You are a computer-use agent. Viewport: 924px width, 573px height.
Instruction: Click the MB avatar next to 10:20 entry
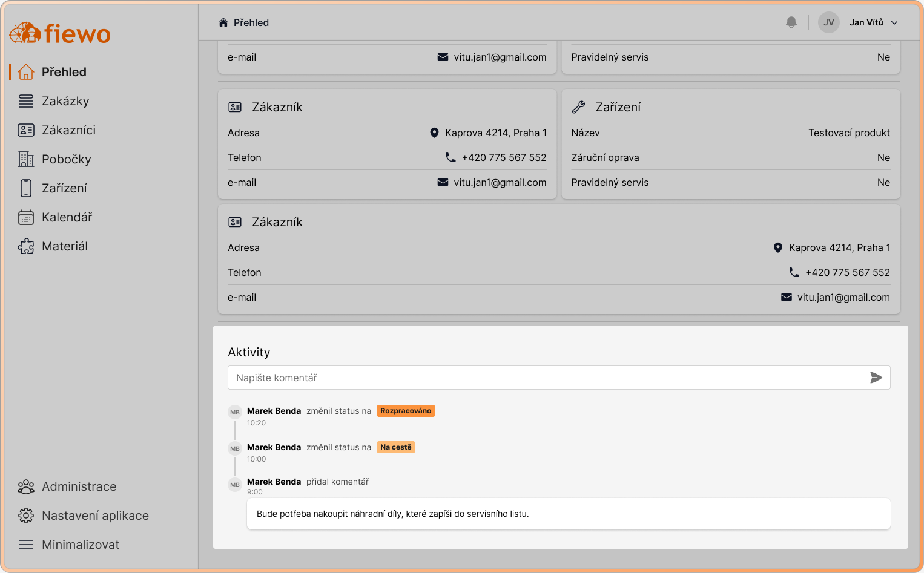[x=235, y=412]
